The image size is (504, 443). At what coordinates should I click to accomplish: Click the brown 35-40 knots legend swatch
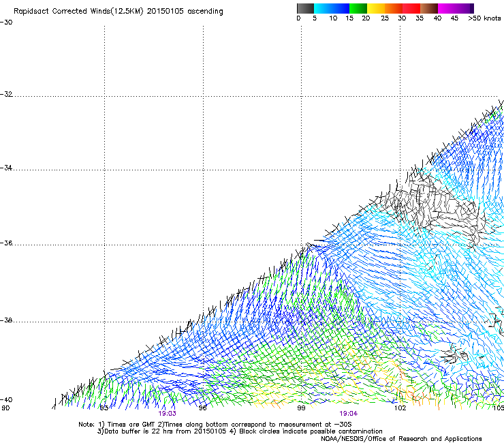pos(429,8)
